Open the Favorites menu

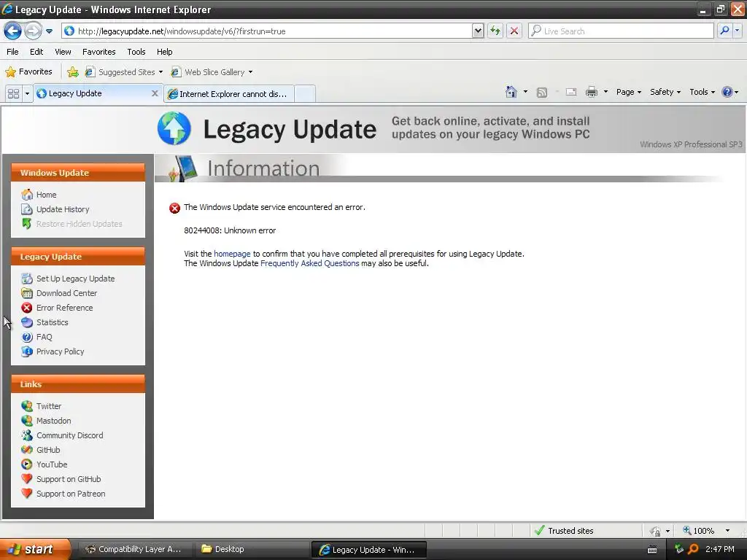coord(98,52)
